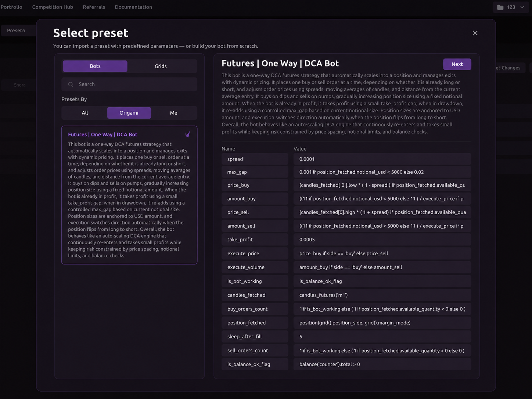Click the is_balance_ok_flag value balance expression
The height and width of the screenshot is (399, 532).
tap(382, 364)
